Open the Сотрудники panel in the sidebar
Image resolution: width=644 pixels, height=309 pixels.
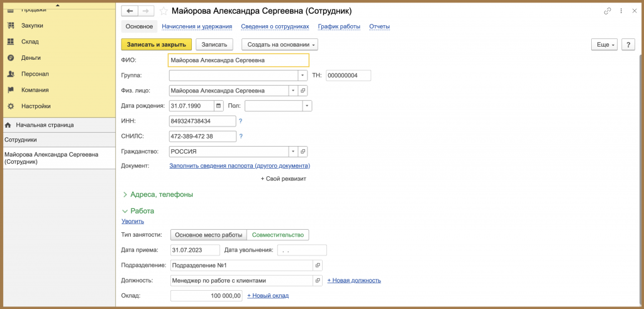coord(58,140)
